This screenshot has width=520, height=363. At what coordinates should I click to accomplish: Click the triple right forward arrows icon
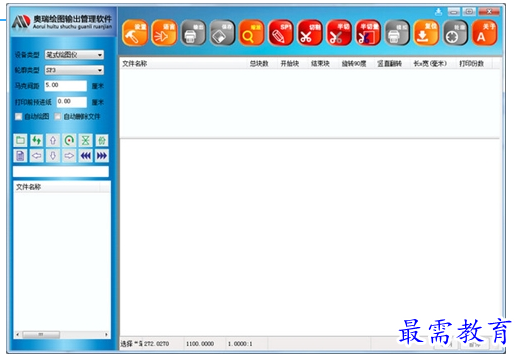pyautogui.click(x=102, y=156)
